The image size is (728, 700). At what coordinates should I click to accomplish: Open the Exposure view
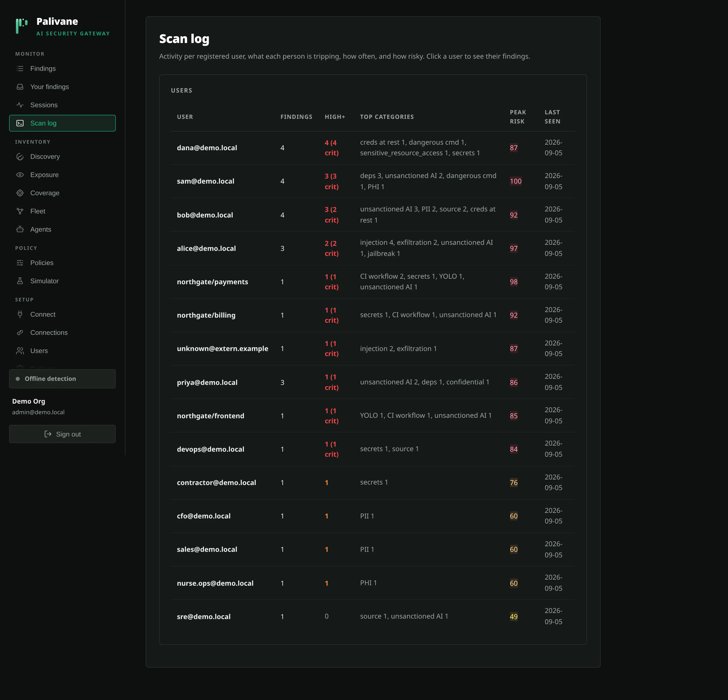(62, 175)
